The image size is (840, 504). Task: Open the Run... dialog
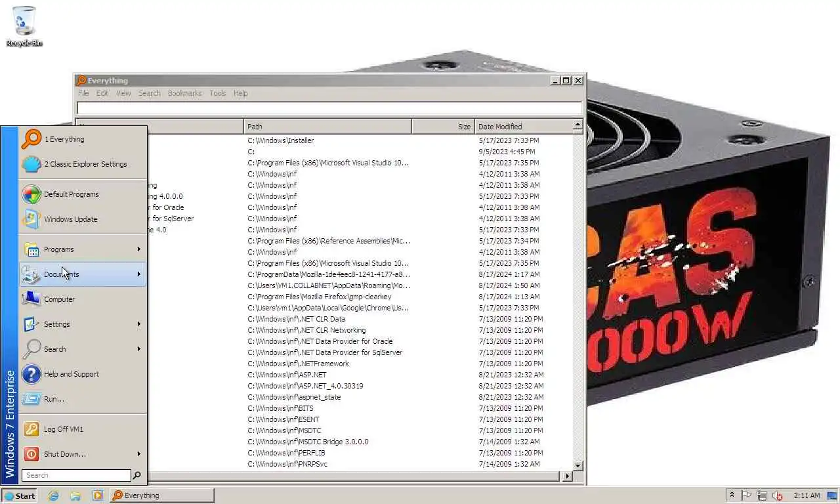tap(82, 399)
